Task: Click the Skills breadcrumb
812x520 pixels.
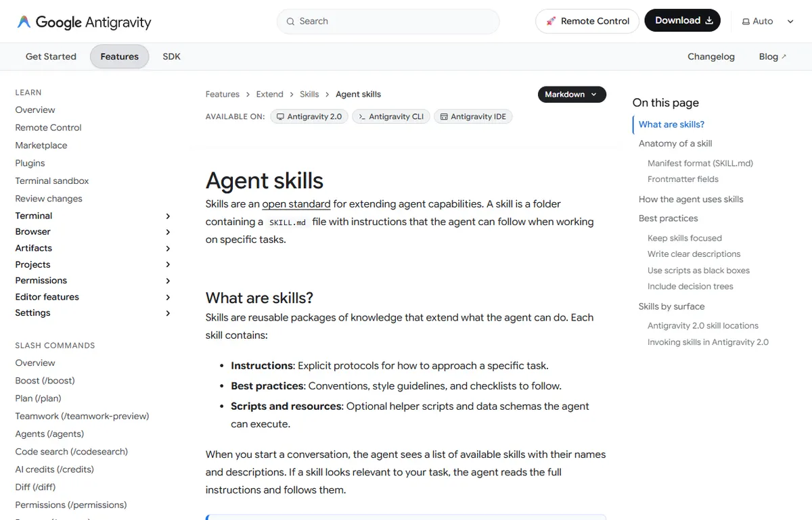Action: click(309, 95)
